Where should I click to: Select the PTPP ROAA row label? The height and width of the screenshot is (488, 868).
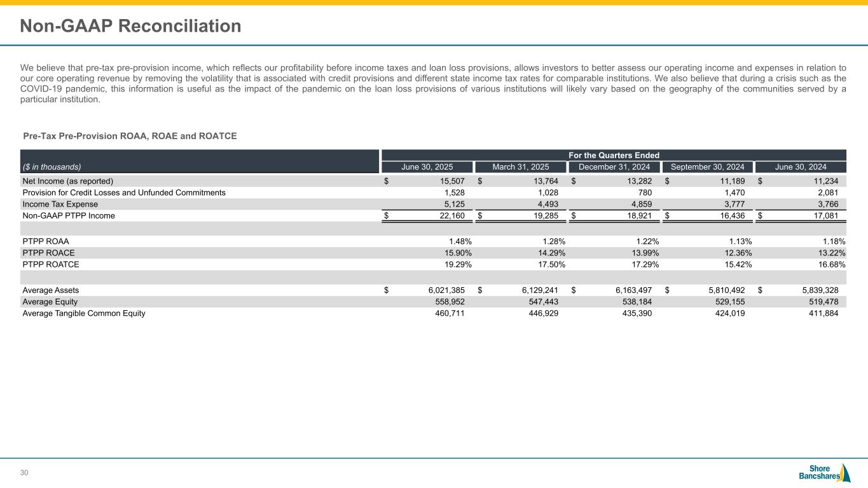46,241
